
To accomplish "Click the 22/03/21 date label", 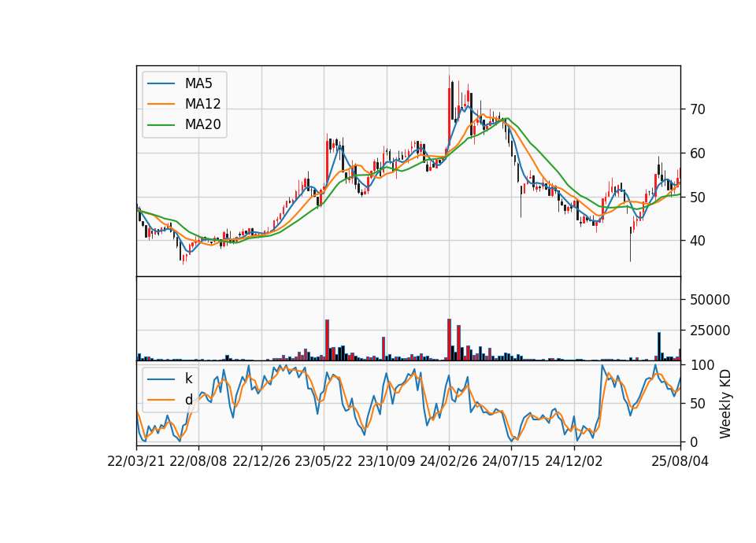I will [136, 461].
